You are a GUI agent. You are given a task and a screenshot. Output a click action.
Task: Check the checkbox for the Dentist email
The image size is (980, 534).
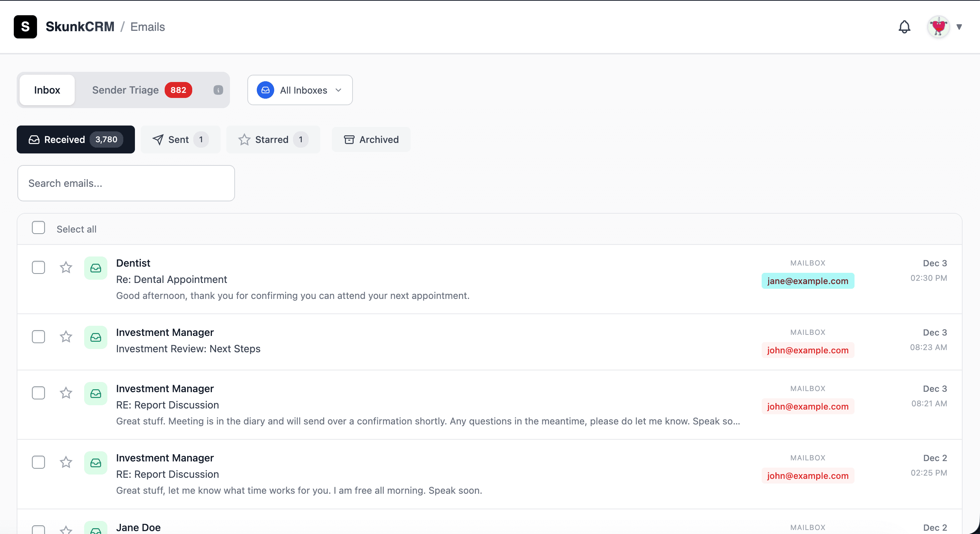(x=38, y=268)
